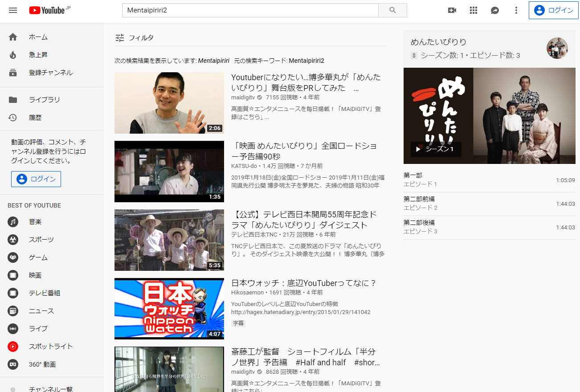Click the 字幕 subtitles badge
Screen dimensions: 580x392
click(238, 323)
